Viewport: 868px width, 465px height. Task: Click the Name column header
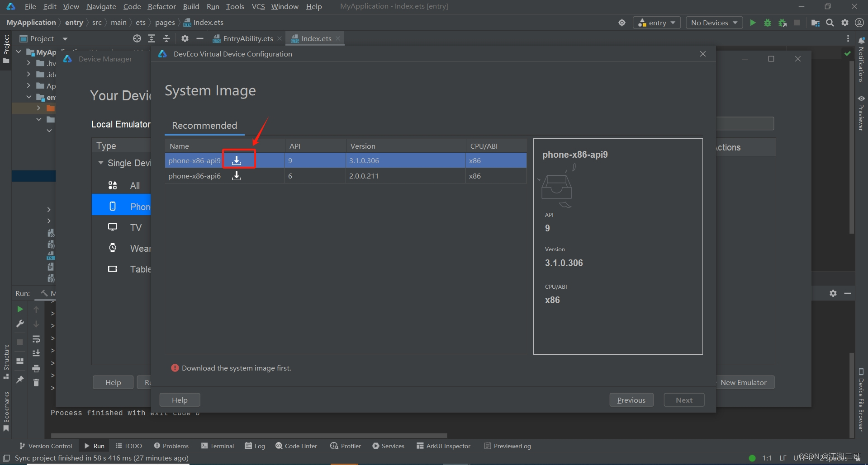tap(225, 146)
